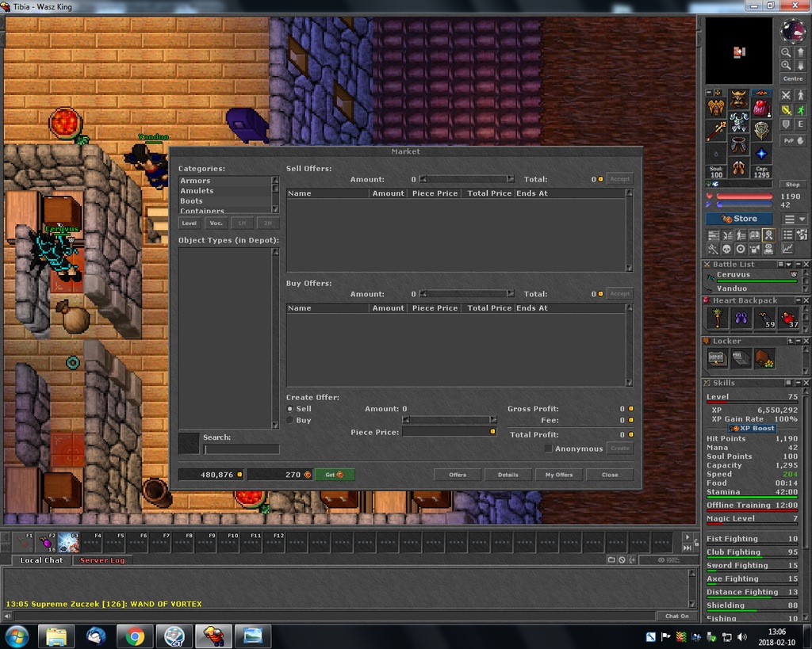Open the market item in Locker

pyautogui.click(x=765, y=358)
